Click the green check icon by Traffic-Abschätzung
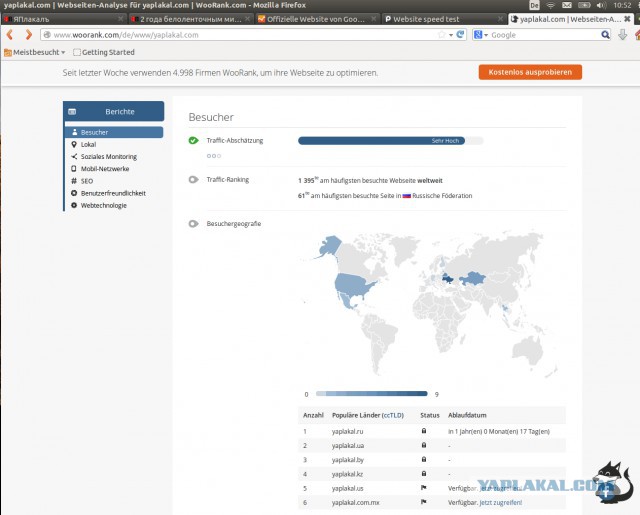 pyautogui.click(x=193, y=140)
